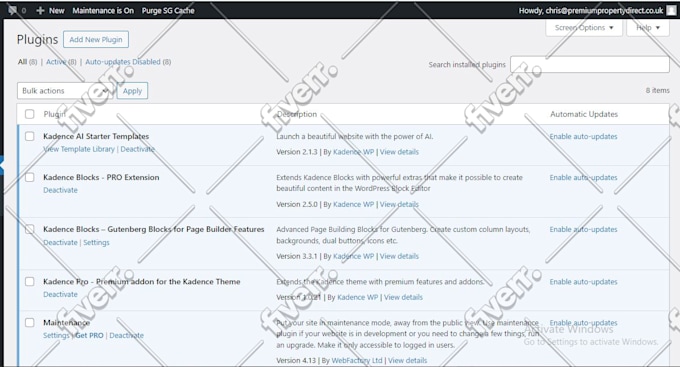
Task: Deactivate Kadence Pro Premium addon
Action: click(60, 294)
